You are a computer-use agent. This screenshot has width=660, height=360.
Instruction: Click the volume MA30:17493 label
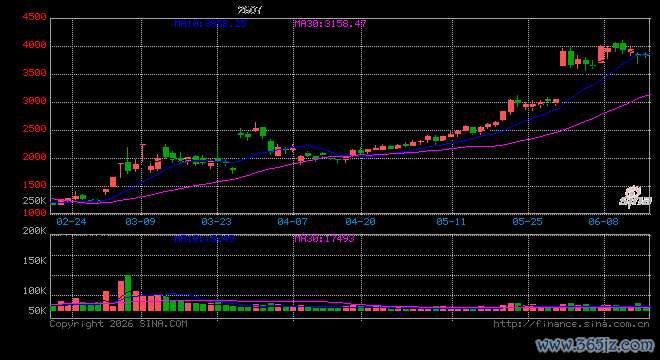pos(325,239)
